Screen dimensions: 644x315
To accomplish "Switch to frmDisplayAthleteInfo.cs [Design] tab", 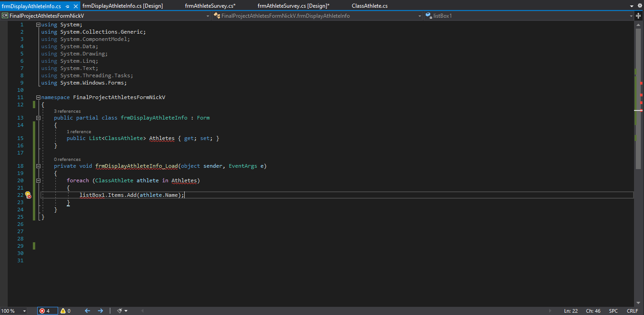I will tap(123, 6).
